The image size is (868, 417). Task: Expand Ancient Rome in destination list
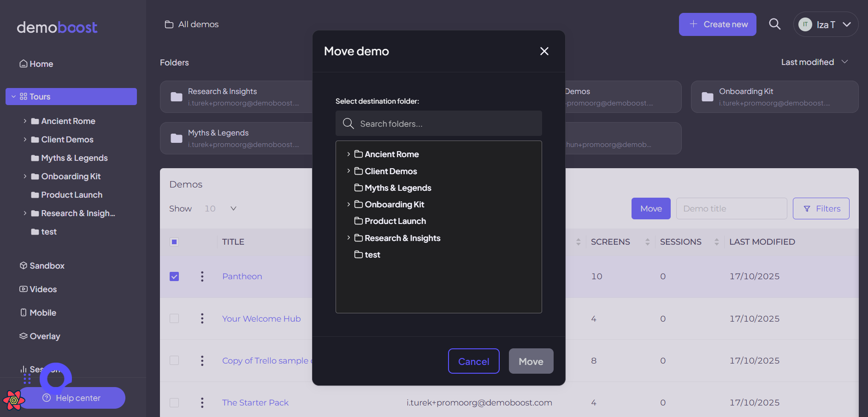348,154
